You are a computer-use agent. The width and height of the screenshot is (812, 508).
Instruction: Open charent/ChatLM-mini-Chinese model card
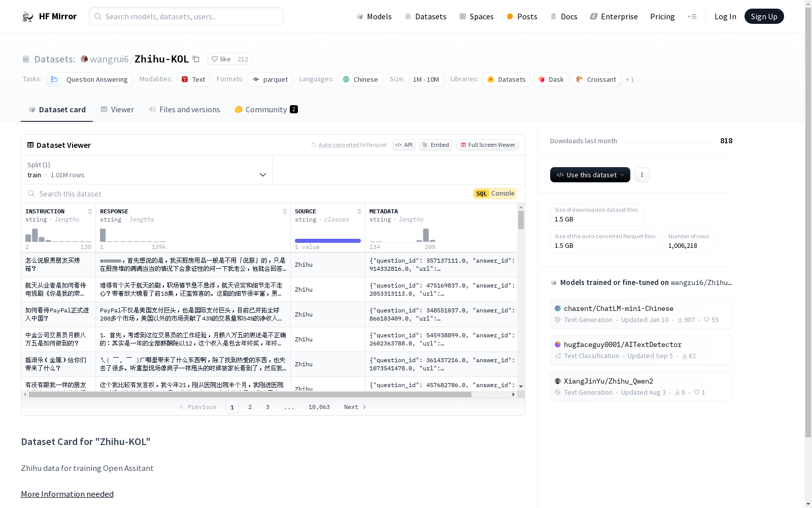click(x=641, y=314)
